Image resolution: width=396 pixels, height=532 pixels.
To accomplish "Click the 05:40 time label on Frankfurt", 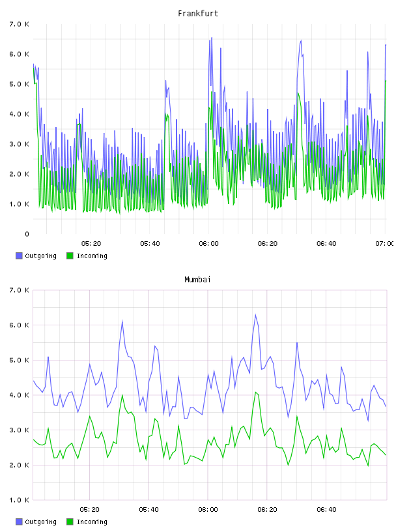I will 150,244.
